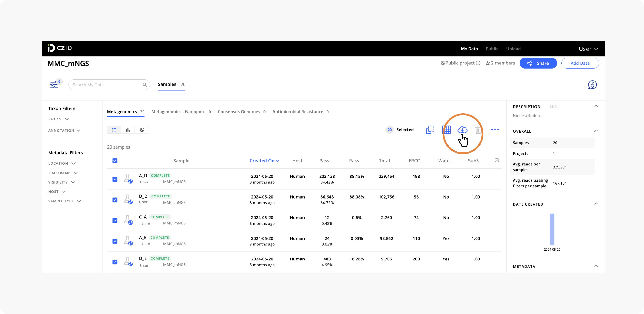Click the flask icon for D_D
Screen dimensions: 644x314
click(128, 199)
